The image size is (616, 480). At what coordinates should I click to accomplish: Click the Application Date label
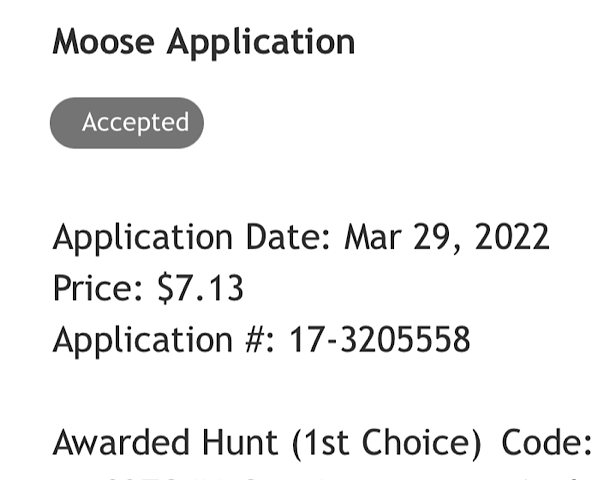pos(192,238)
